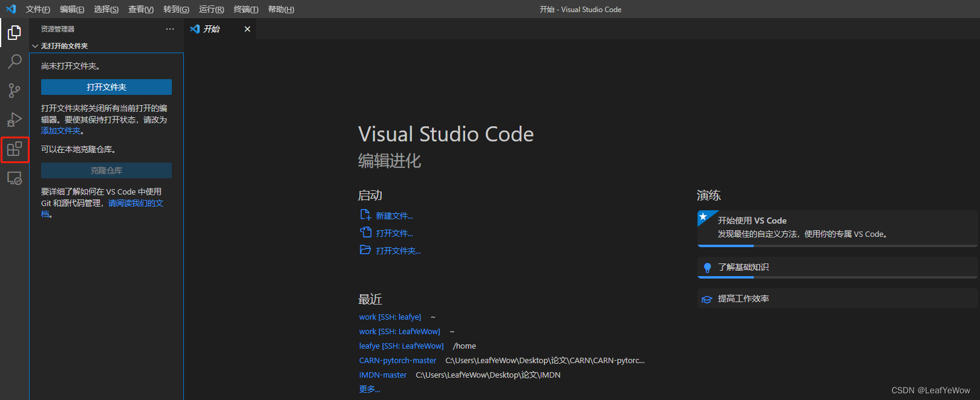Open recent CARN-pytorch-master folder
The image size is (980, 400).
click(397, 361)
